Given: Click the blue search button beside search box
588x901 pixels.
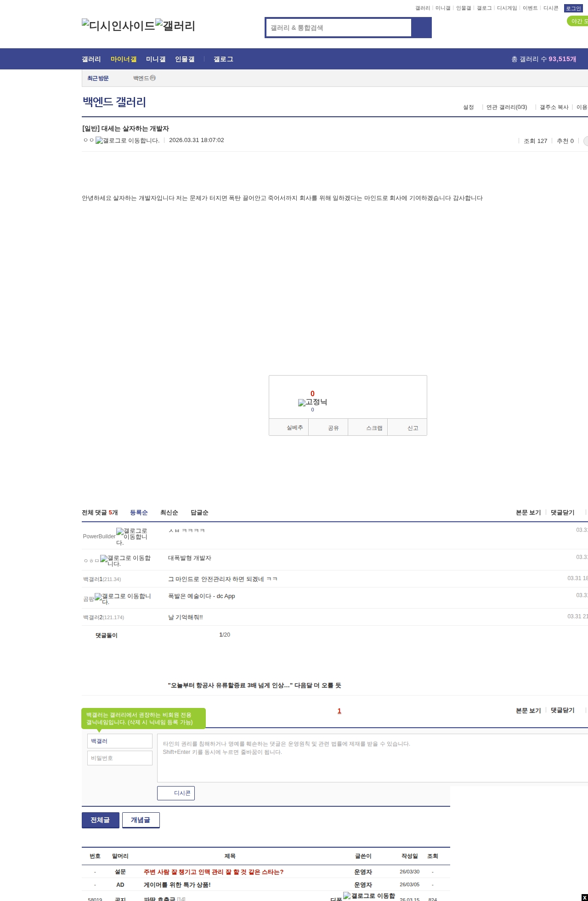Looking at the screenshot, I should pos(421,28).
